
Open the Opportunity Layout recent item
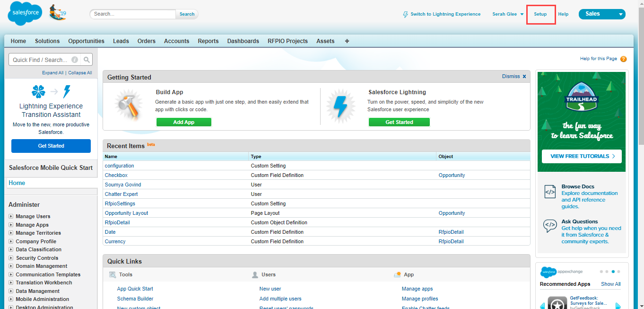coord(126,213)
